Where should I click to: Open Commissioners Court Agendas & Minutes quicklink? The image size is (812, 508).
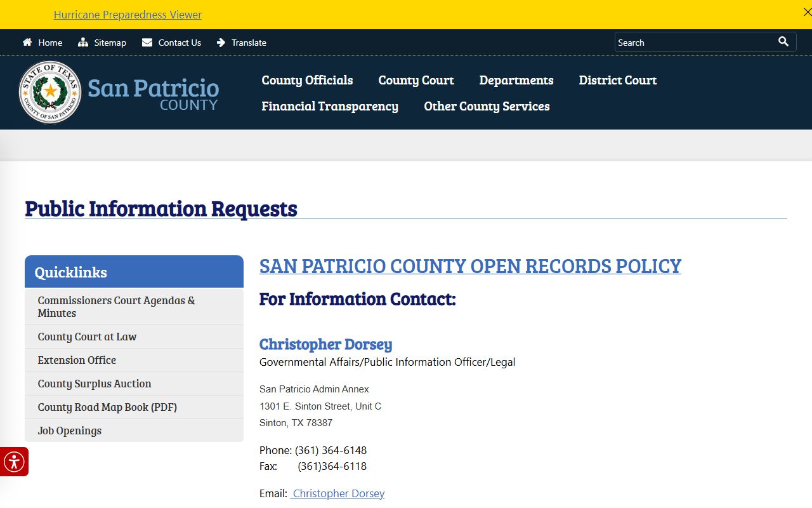point(134,307)
